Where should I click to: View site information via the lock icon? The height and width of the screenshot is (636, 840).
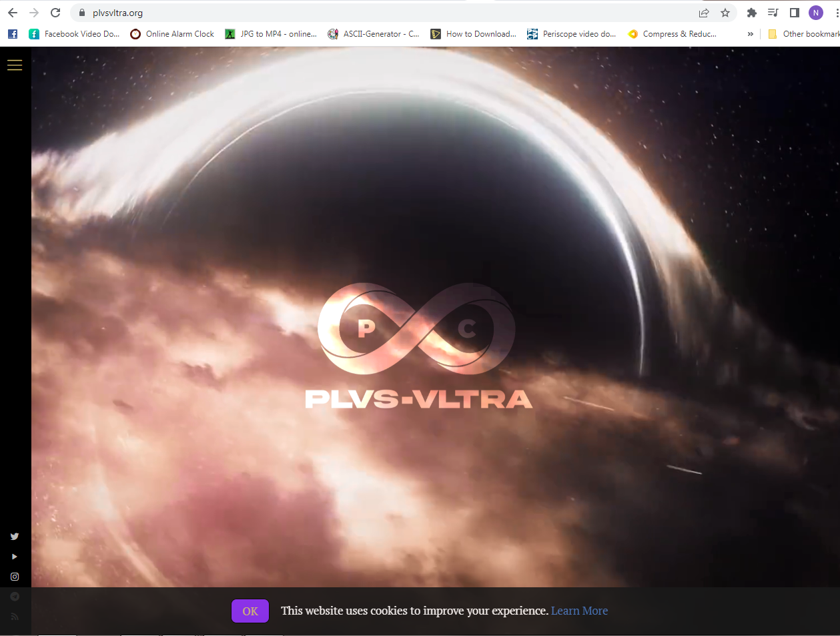pyautogui.click(x=82, y=13)
